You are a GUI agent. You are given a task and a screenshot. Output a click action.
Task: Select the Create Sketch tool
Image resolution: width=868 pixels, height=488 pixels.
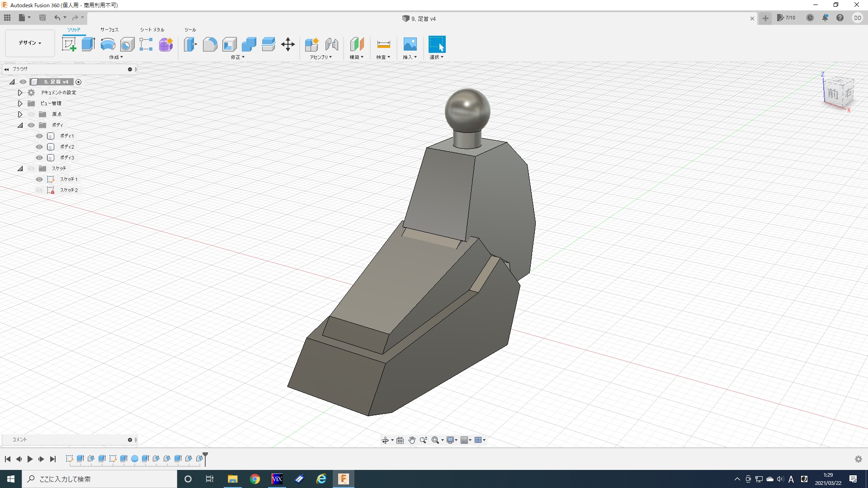69,44
